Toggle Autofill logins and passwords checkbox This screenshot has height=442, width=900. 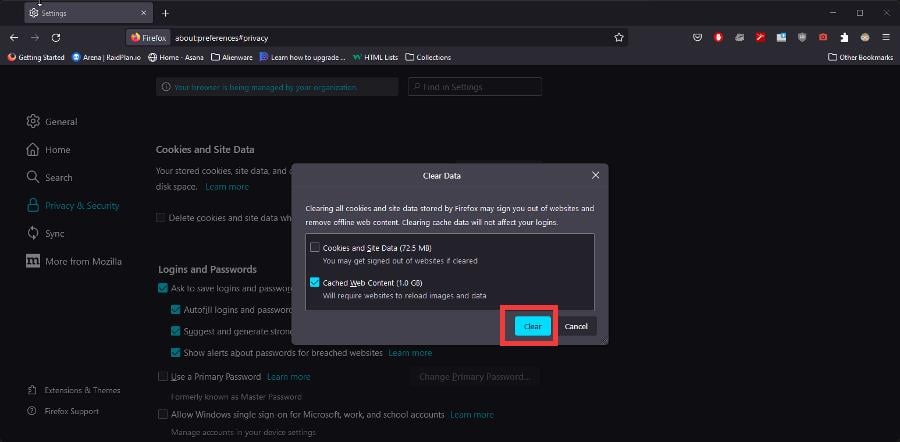176,309
